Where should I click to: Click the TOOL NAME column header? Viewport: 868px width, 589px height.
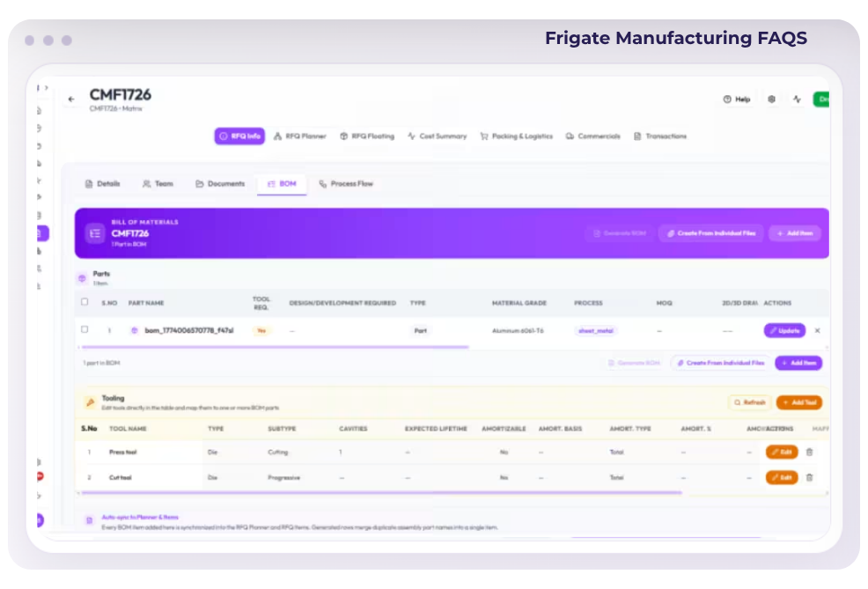[x=128, y=429]
